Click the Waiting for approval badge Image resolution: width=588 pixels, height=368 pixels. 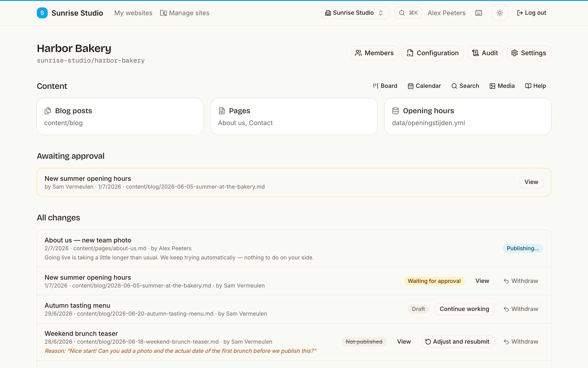tap(434, 281)
